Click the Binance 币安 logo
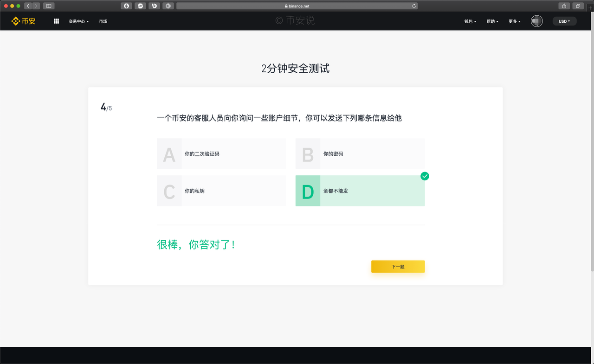The height and width of the screenshot is (364, 594). pos(23,21)
